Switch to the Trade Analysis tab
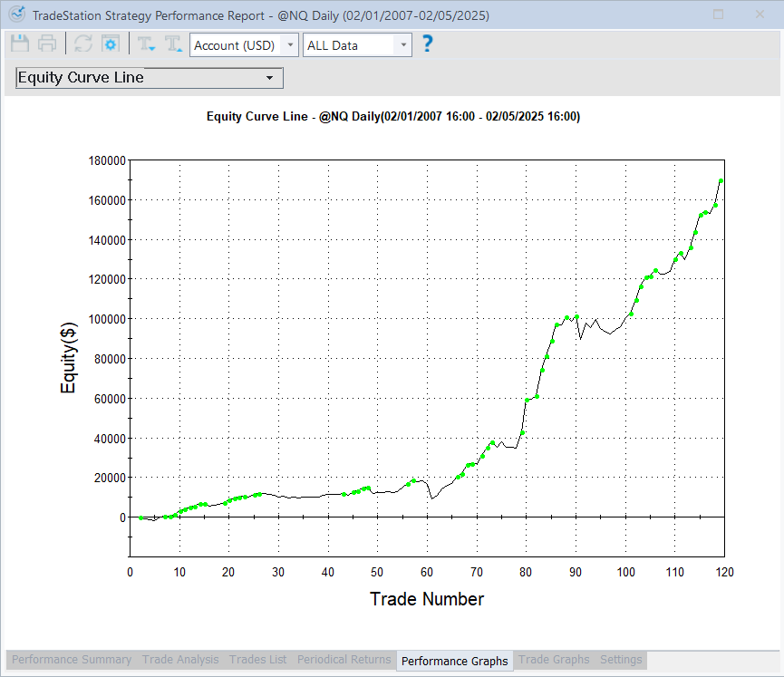This screenshot has width=784, height=677. 180,660
